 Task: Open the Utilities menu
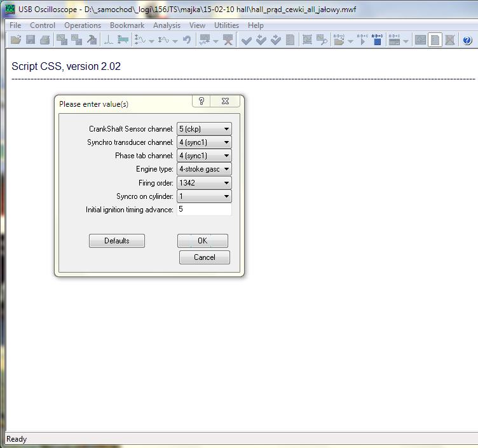(226, 25)
